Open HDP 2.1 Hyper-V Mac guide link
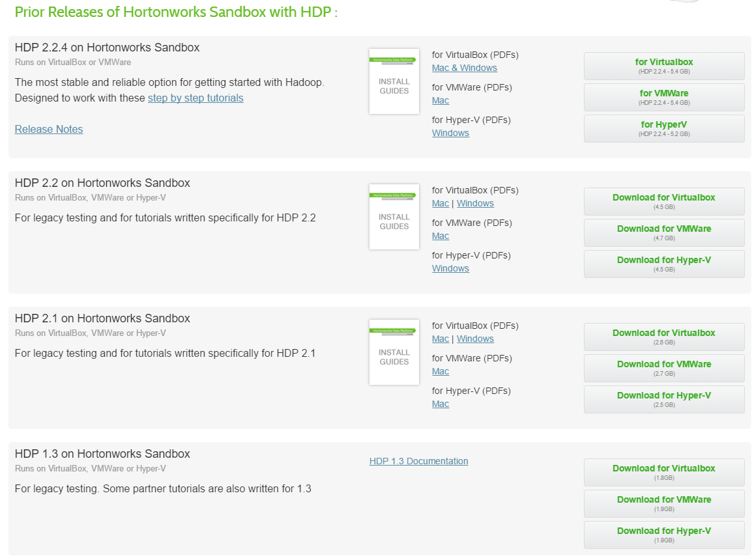752x560 pixels. [x=441, y=404]
